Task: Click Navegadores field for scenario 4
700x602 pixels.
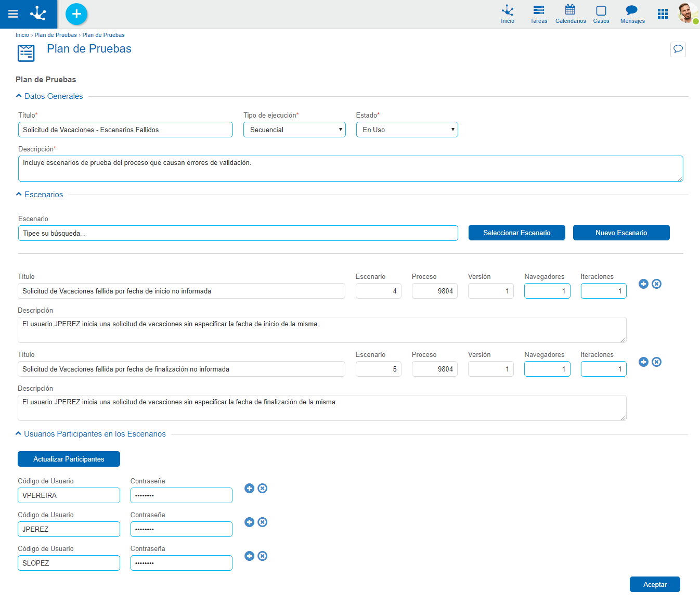Action: 547,291
